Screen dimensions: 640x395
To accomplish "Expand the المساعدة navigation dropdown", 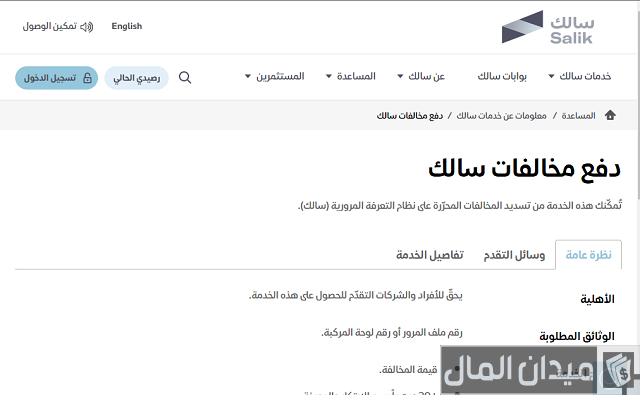I will pos(351,76).
